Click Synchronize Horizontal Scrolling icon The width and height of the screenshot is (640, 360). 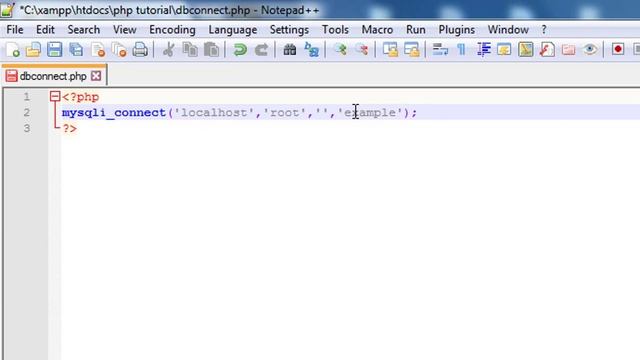pos(412,50)
